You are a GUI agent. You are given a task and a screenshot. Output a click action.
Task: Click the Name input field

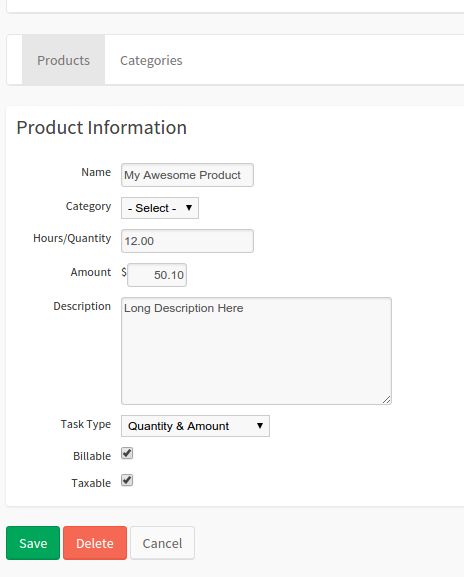(x=187, y=175)
